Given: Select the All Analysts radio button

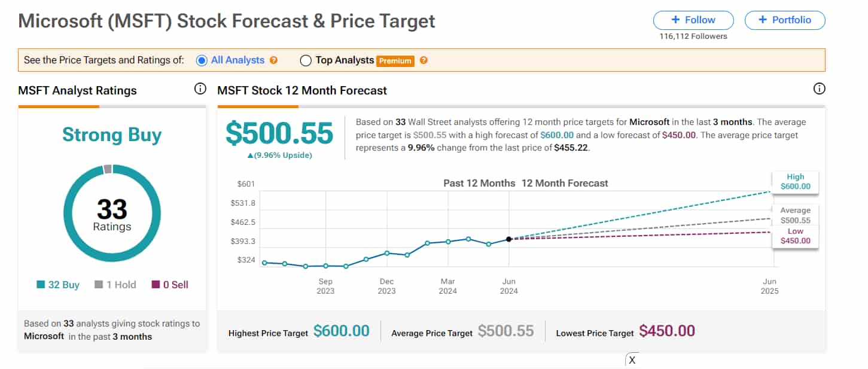Looking at the screenshot, I should pyautogui.click(x=201, y=60).
